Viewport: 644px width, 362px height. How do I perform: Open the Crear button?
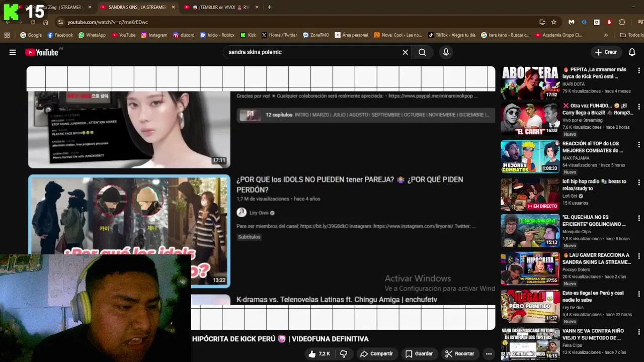click(605, 52)
